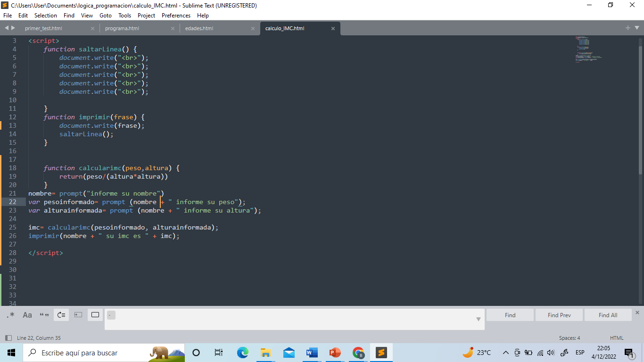Screen dimensions: 644x362
Task: Open the weather widget showing 23°C
Action: [x=477, y=353]
